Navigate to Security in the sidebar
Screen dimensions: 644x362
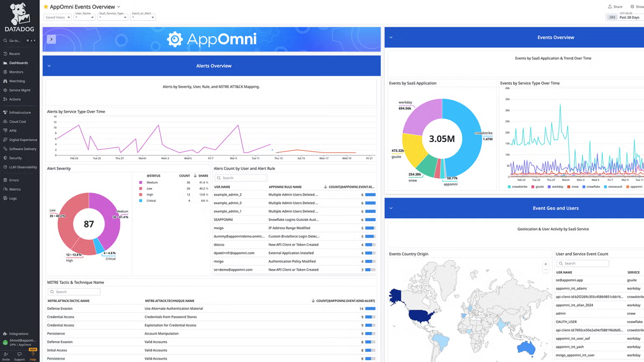click(x=16, y=158)
